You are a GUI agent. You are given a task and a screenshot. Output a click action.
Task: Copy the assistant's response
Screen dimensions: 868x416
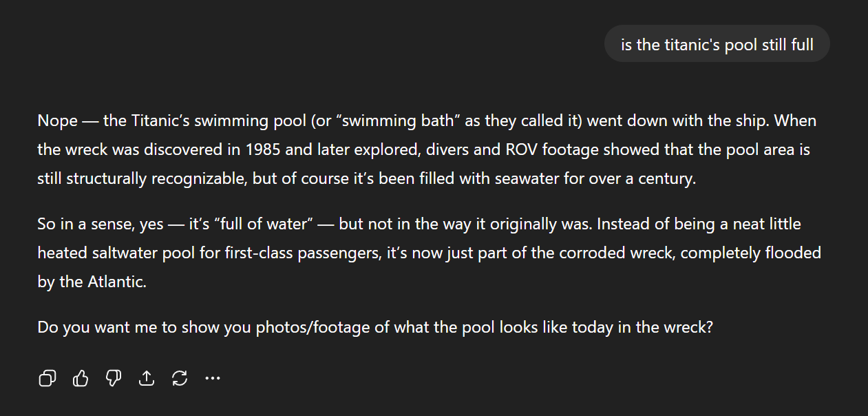[x=47, y=378]
